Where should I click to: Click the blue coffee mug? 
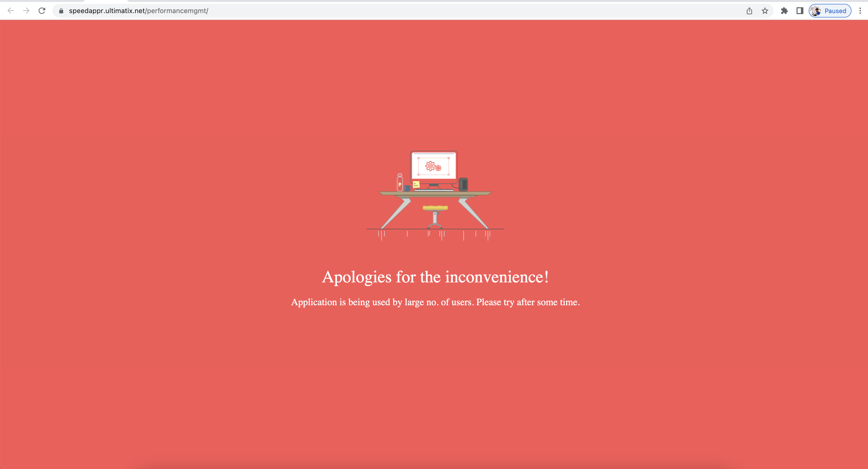pos(408,188)
